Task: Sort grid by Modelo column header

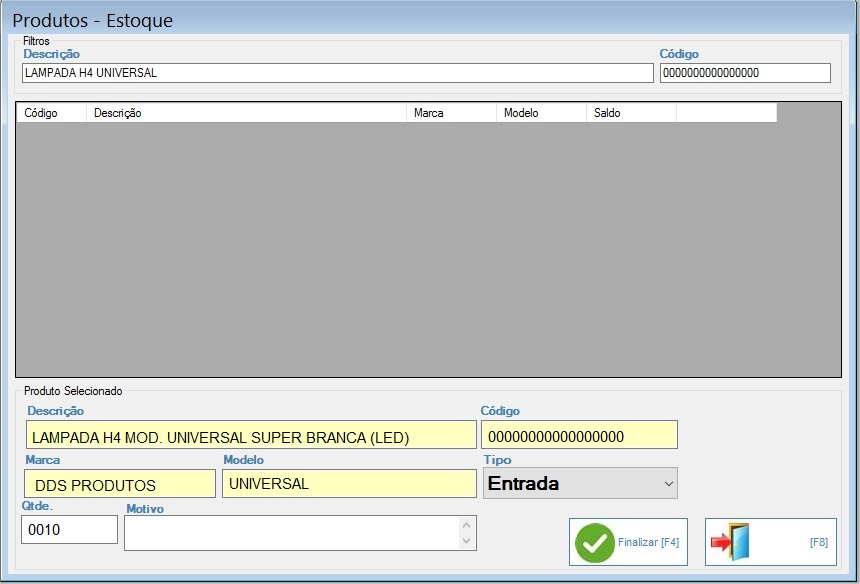Action: [x=541, y=113]
